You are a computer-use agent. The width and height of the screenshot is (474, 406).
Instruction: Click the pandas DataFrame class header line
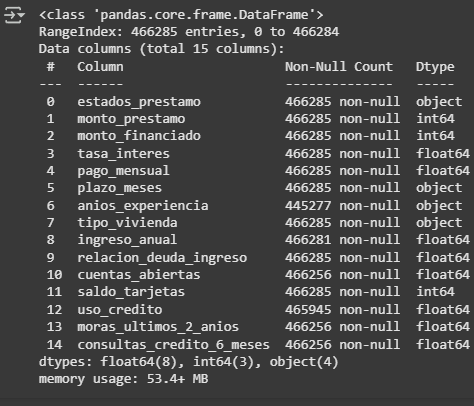pos(181,15)
